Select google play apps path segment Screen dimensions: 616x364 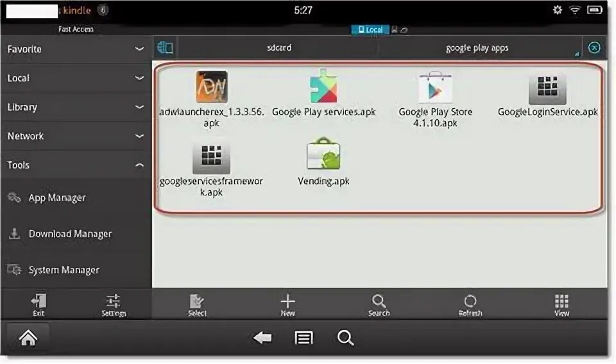(x=477, y=48)
